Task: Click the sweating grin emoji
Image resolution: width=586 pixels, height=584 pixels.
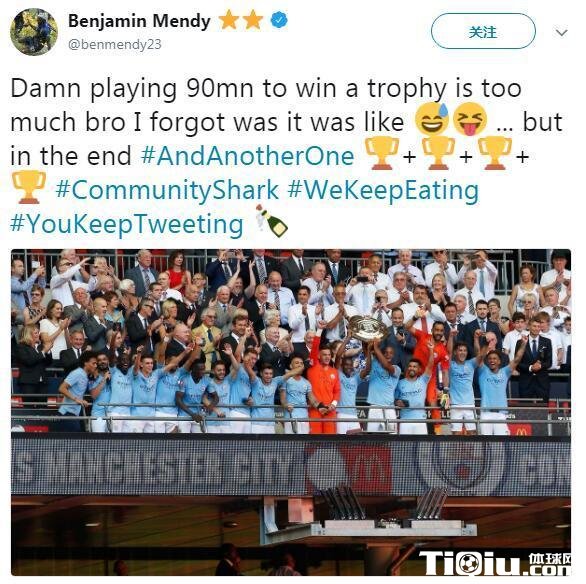Action: [x=432, y=120]
